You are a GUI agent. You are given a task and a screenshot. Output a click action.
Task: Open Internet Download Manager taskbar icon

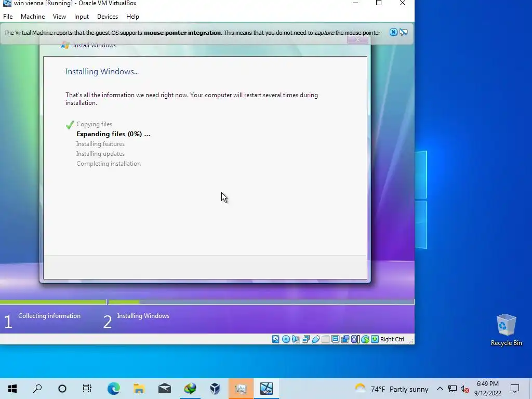coord(190,388)
